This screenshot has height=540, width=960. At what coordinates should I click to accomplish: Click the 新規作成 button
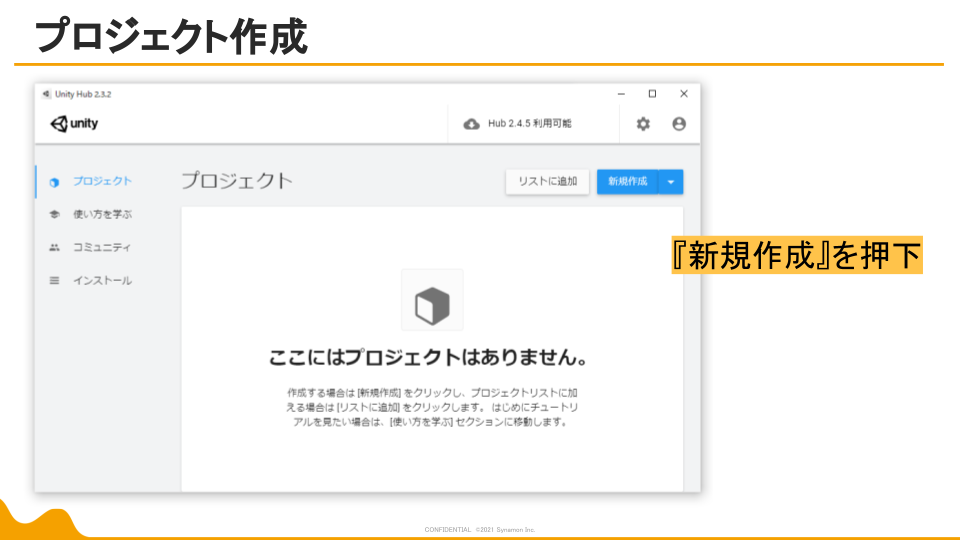628,182
